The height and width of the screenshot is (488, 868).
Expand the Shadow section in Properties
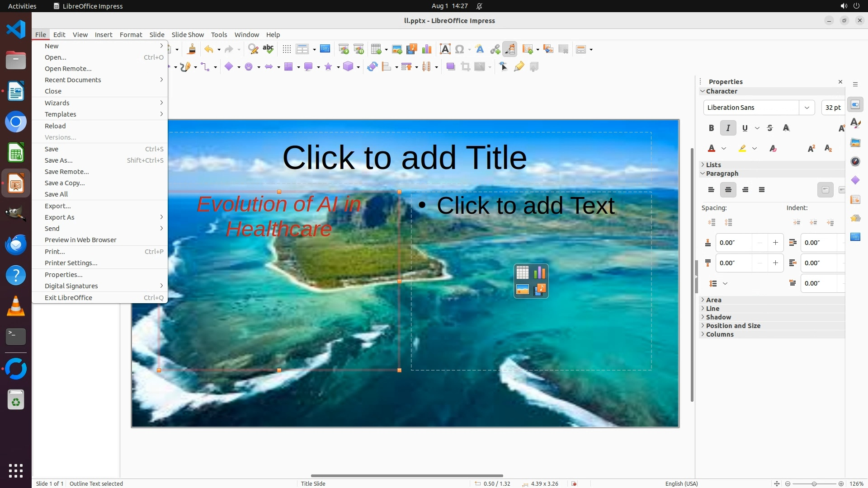pos(718,317)
